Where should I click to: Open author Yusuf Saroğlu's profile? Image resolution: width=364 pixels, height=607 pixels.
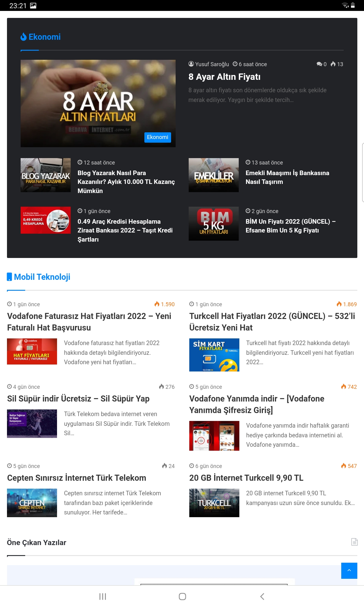click(212, 64)
